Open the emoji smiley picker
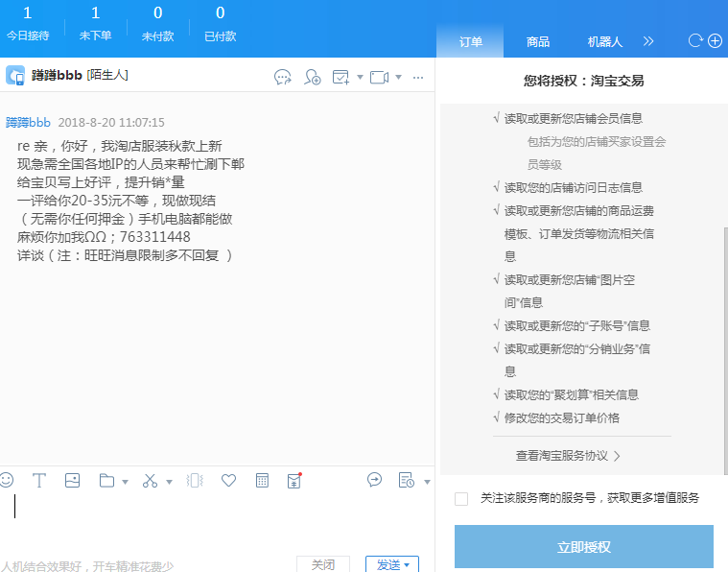 coord(7,480)
